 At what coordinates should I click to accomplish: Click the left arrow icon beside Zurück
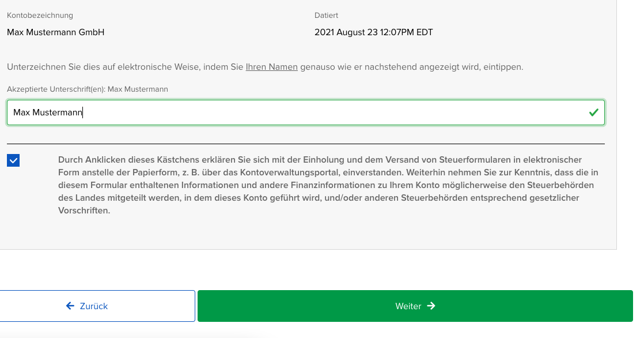point(70,306)
